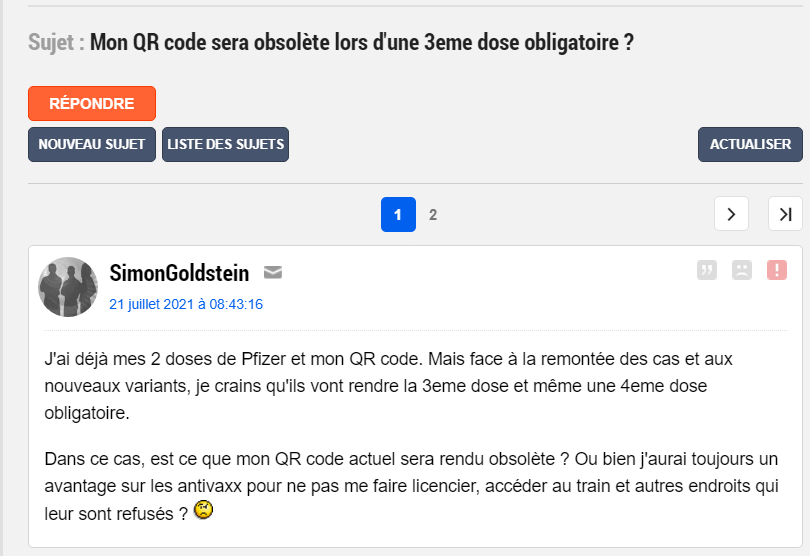
Task: Switch to page 2 of the topic
Action: click(x=433, y=214)
